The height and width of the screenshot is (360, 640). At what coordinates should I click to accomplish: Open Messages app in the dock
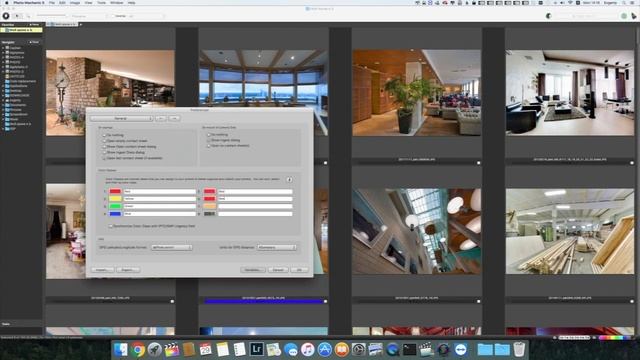[x=291, y=350]
